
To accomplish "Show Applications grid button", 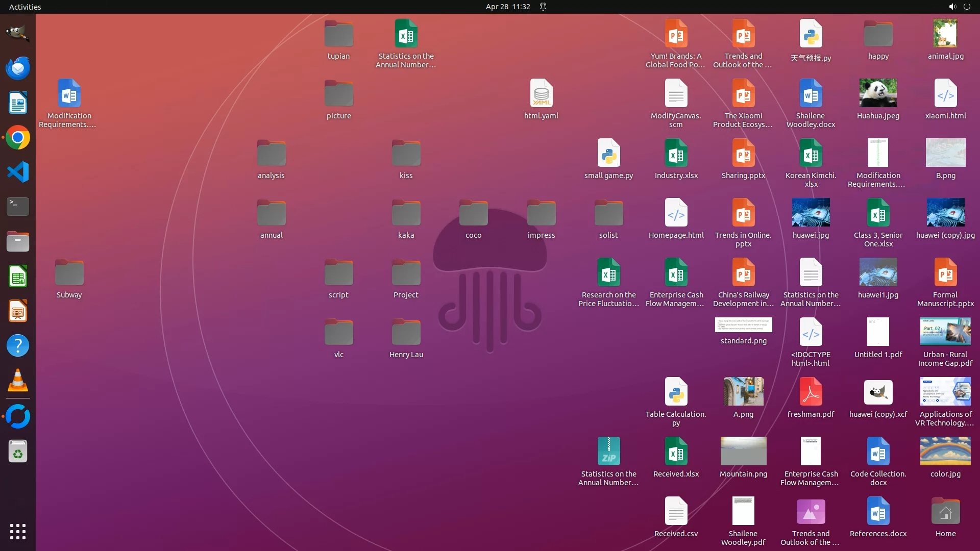I will point(17,532).
